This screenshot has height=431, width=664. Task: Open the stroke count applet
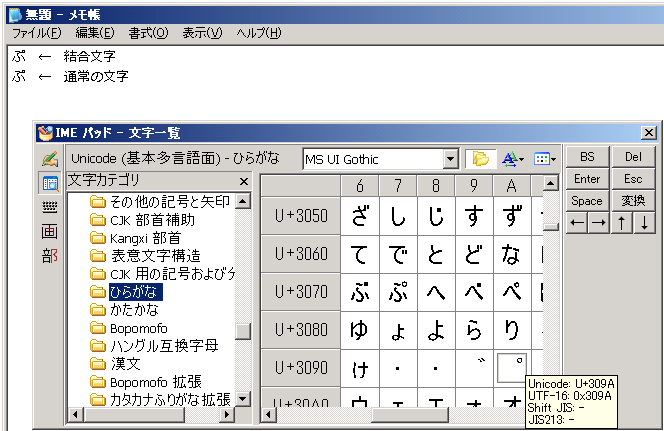pos(49,231)
